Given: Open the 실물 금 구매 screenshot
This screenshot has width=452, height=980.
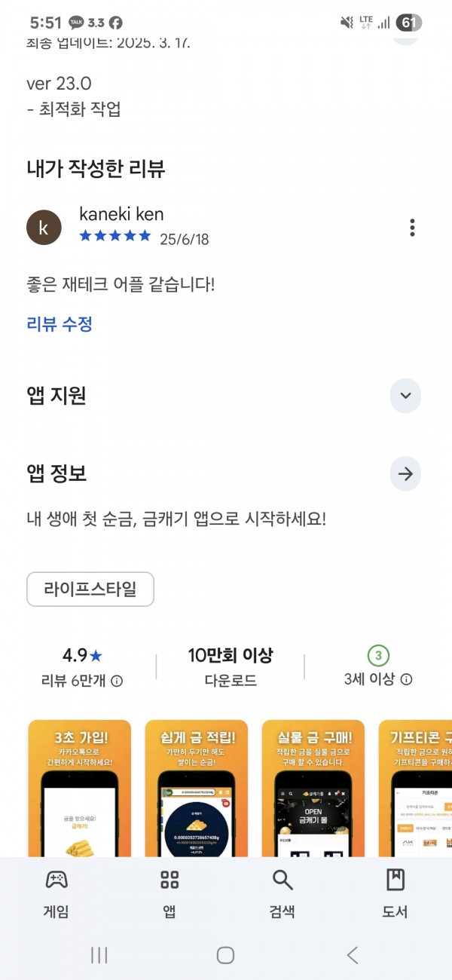Looking at the screenshot, I should pos(313,789).
